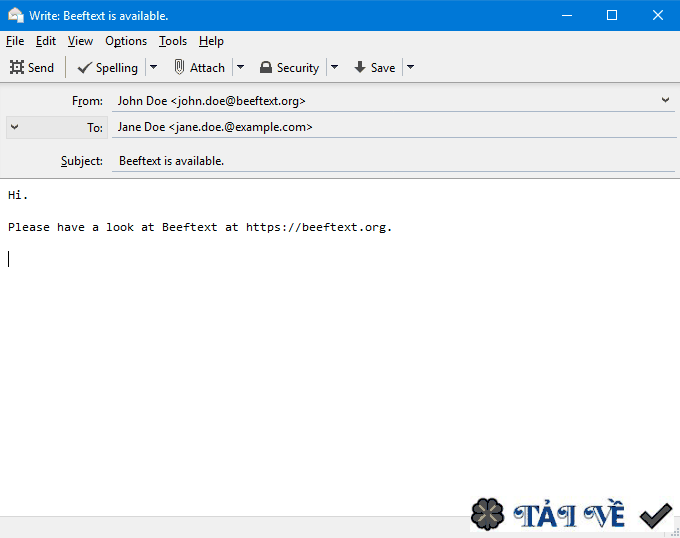The height and width of the screenshot is (538, 680).
Task: Open the Edit menu
Action: 46,41
